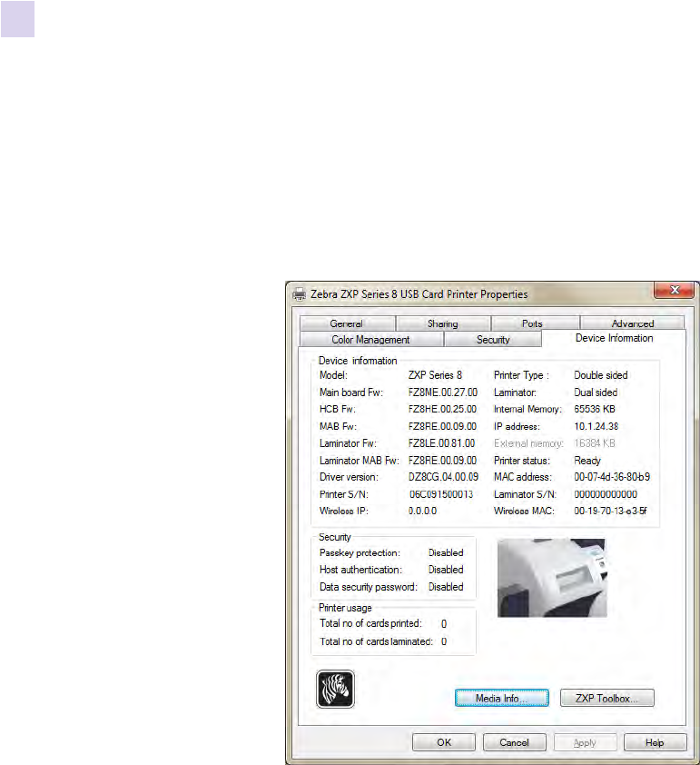Open Help for printer properties
700x765 pixels.
655,742
